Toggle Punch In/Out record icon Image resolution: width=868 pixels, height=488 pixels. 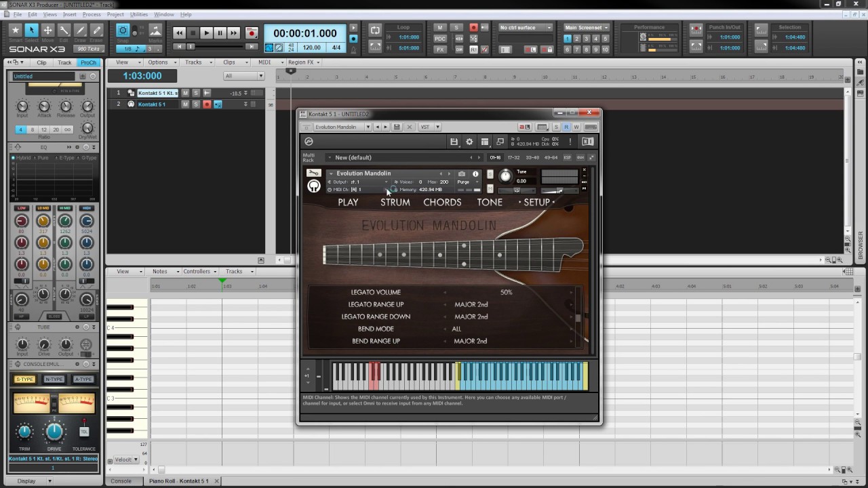(x=696, y=30)
